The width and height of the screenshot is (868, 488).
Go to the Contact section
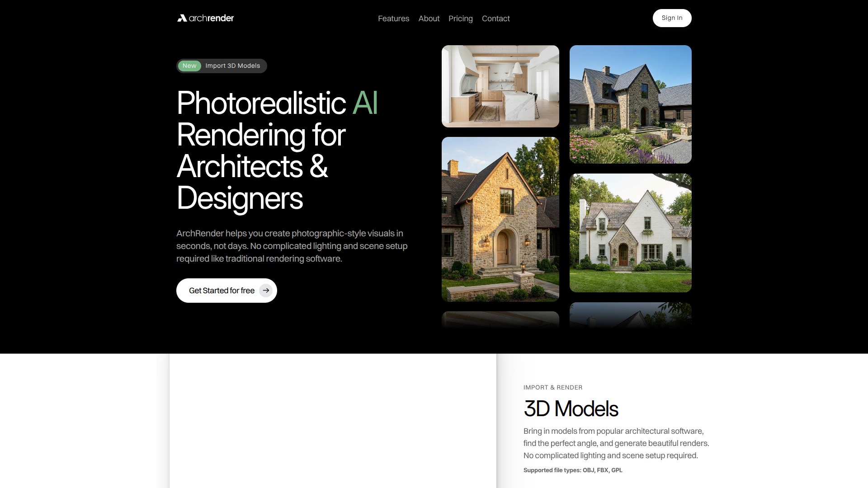[495, 19]
